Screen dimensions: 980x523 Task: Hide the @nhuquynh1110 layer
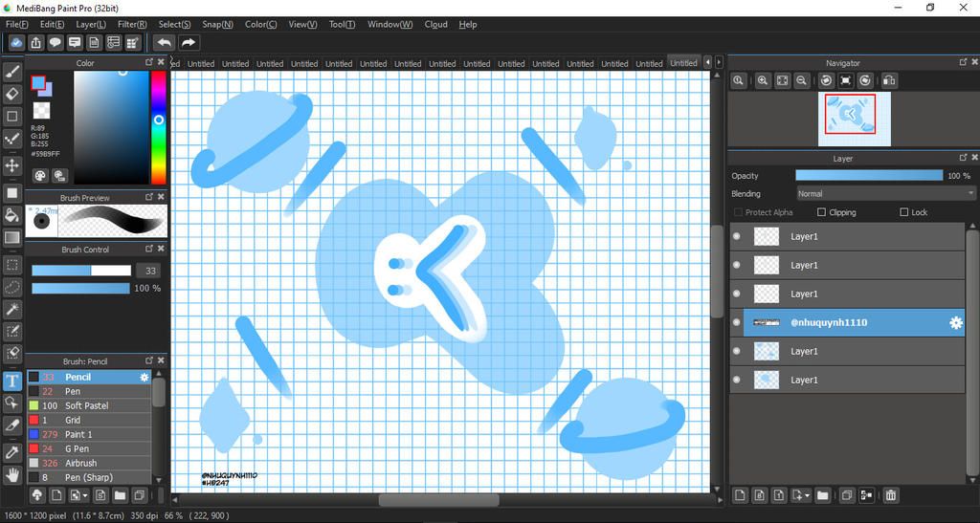coord(737,322)
